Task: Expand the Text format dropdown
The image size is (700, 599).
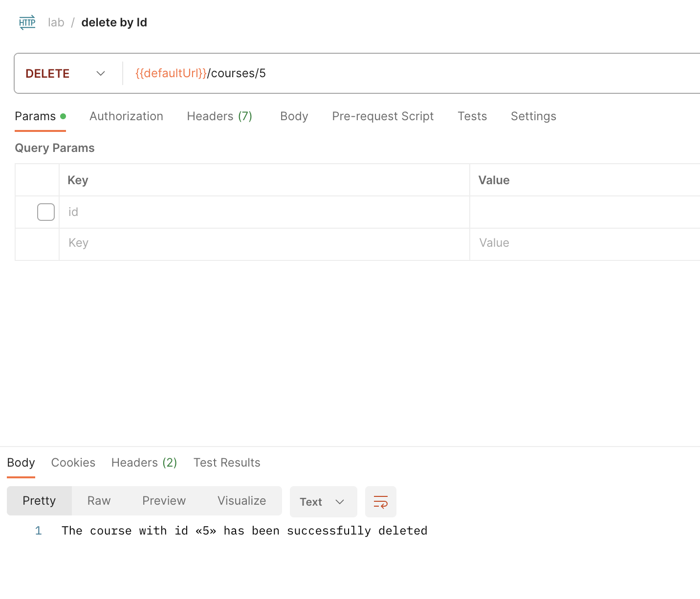Action: click(x=323, y=502)
